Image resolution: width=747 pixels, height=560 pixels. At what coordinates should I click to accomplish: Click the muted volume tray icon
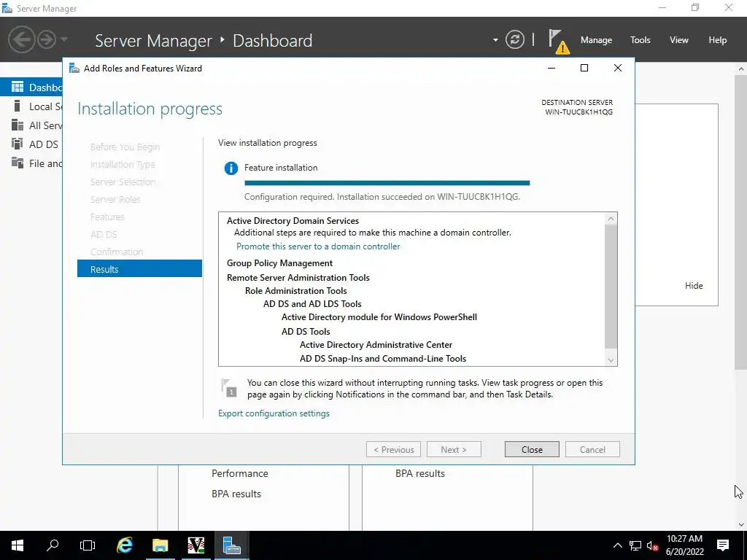[653, 545]
